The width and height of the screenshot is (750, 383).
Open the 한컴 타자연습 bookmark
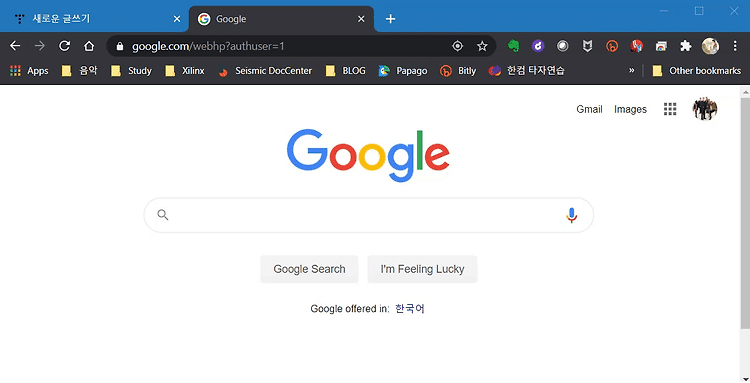pyautogui.click(x=526, y=71)
